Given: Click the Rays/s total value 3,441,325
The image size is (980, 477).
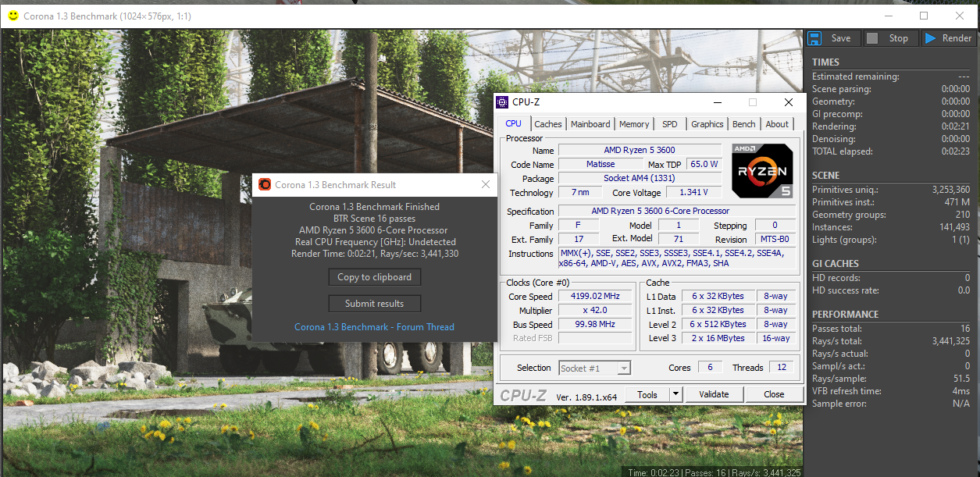Looking at the screenshot, I should tap(950, 341).
